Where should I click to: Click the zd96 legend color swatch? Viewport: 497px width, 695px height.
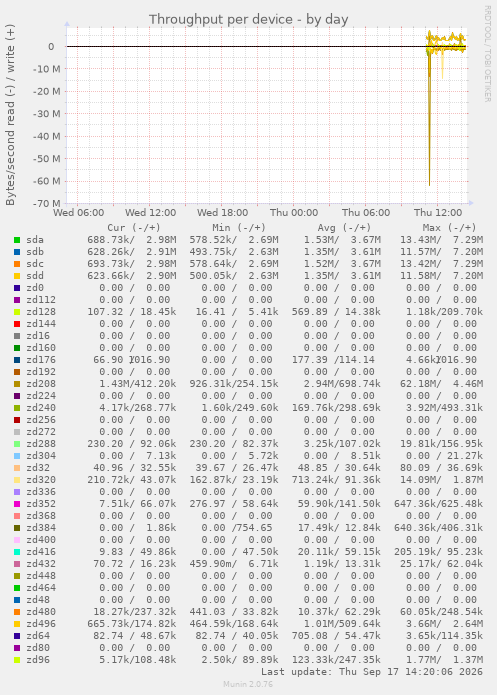(17, 660)
